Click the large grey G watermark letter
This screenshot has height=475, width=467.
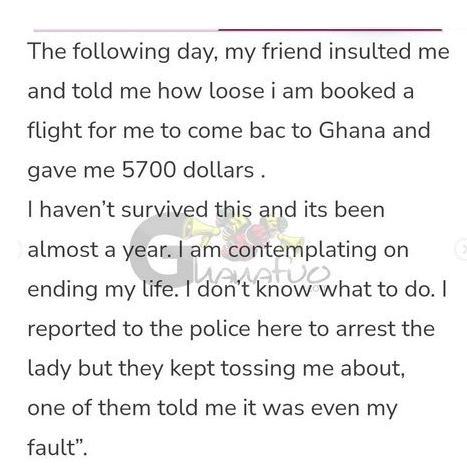point(159,251)
